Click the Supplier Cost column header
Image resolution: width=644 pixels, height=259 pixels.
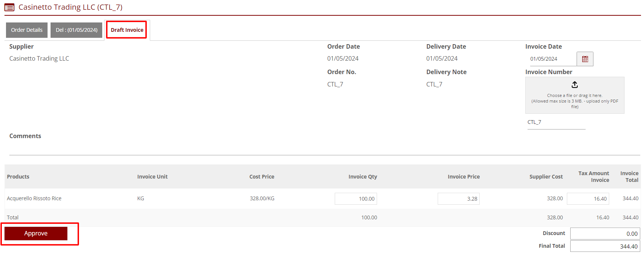pyautogui.click(x=546, y=177)
